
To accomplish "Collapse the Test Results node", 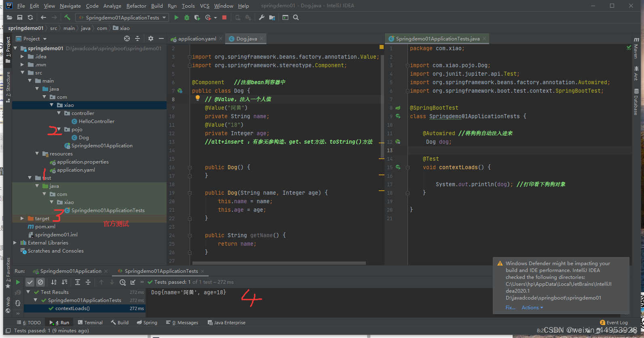I will pos(28,292).
